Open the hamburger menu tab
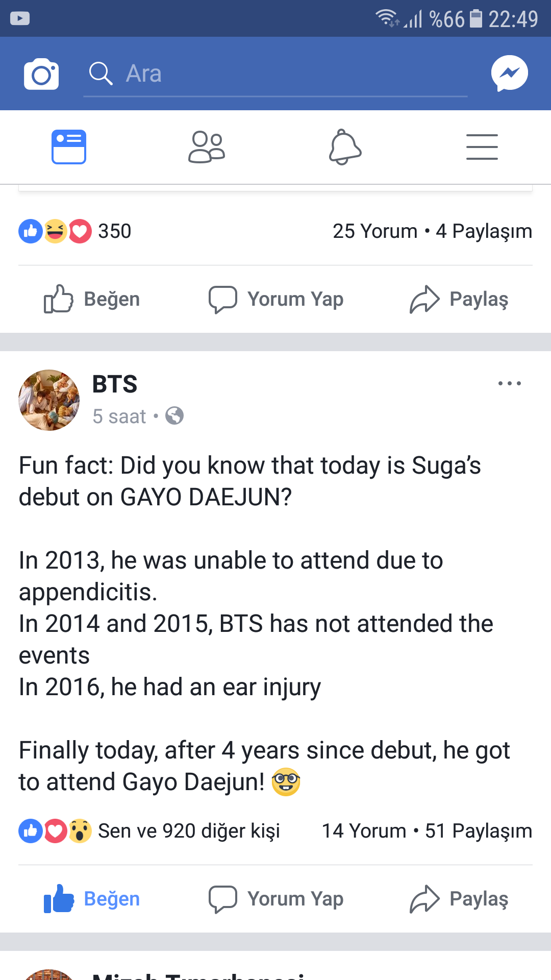 482,147
